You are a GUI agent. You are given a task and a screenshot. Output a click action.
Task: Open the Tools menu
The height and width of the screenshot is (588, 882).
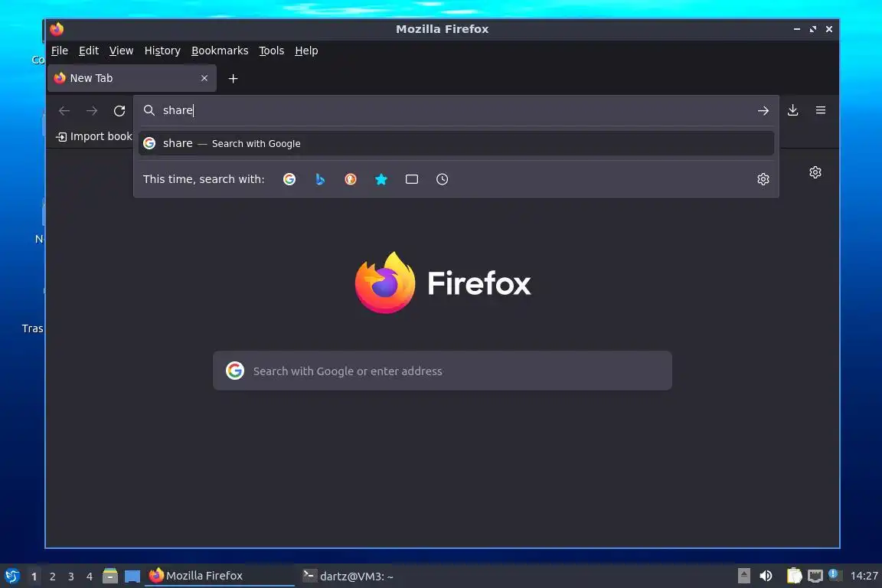click(x=271, y=51)
